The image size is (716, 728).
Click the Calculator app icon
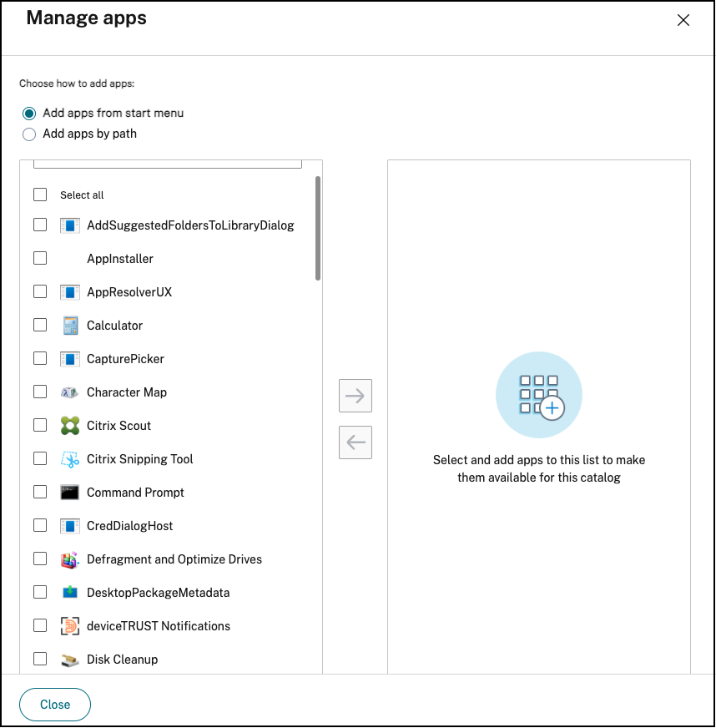[70, 326]
